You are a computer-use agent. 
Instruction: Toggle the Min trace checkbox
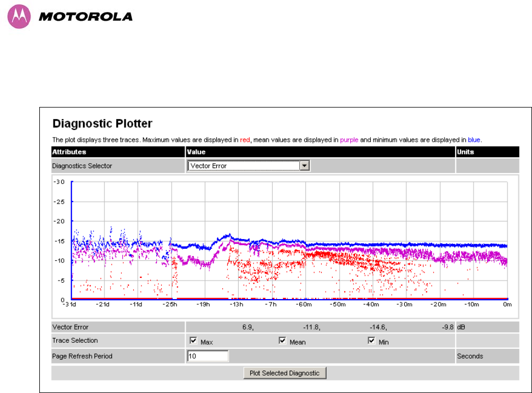371,341
